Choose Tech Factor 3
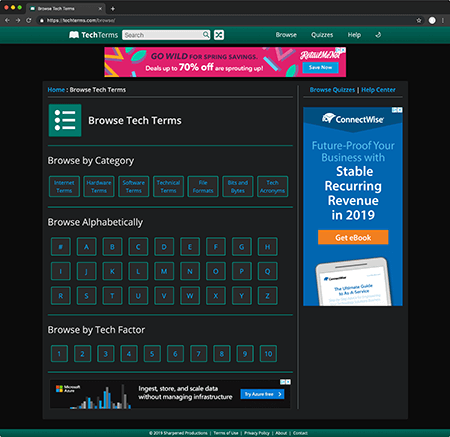The height and width of the screenshot is (437, 450). click(106, 354)
